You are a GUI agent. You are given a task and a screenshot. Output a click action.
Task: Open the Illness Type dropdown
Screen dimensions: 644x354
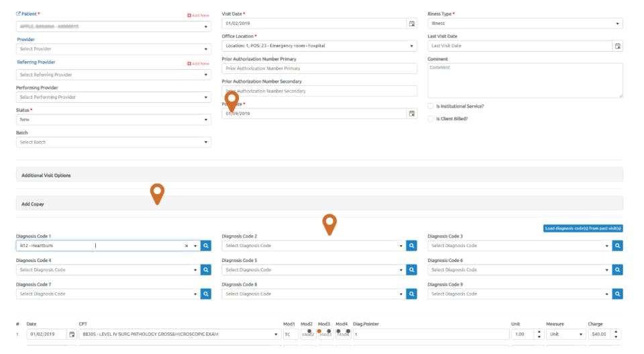tap(525, 24)
